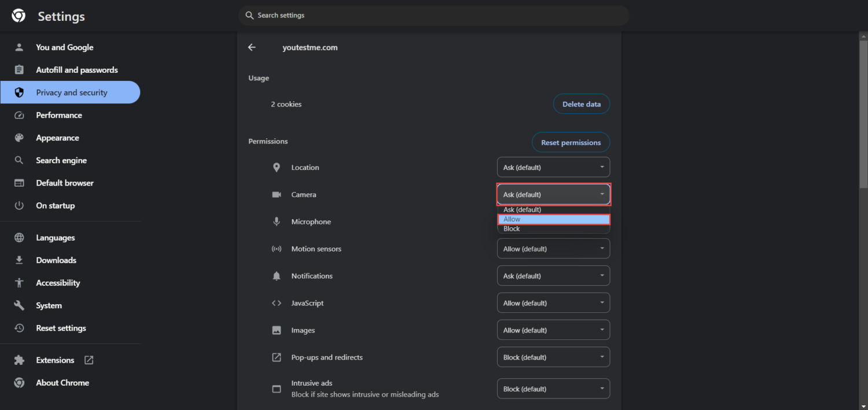This screenshot has width=868, height=410.
Task: Click the Delete data button
Action: click(582, 104)
